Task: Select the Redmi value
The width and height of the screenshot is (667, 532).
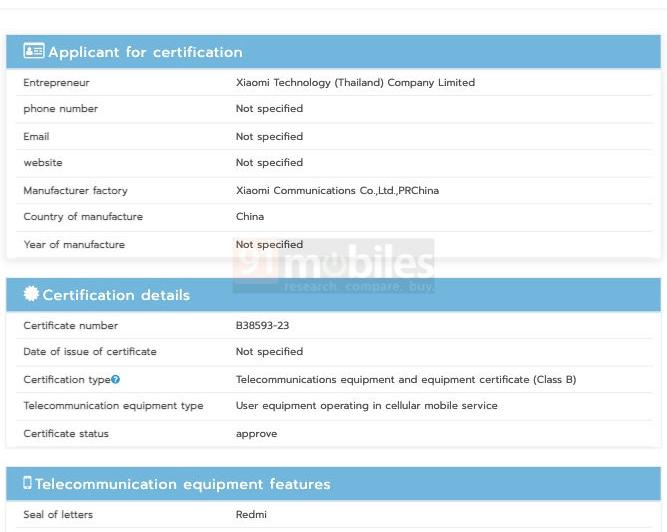Action: click(x=251, y=515)
